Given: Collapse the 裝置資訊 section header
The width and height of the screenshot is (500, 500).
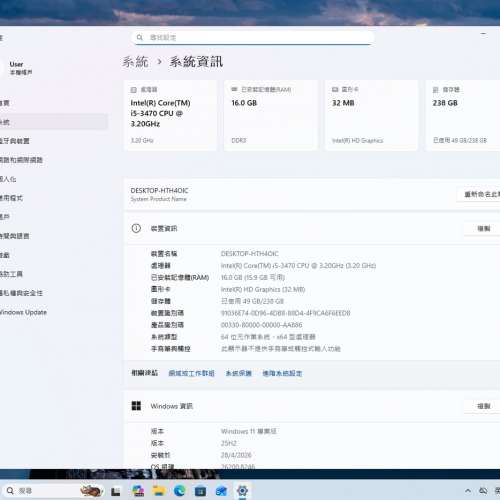Looking at the screenshot, I should point(312,228).
